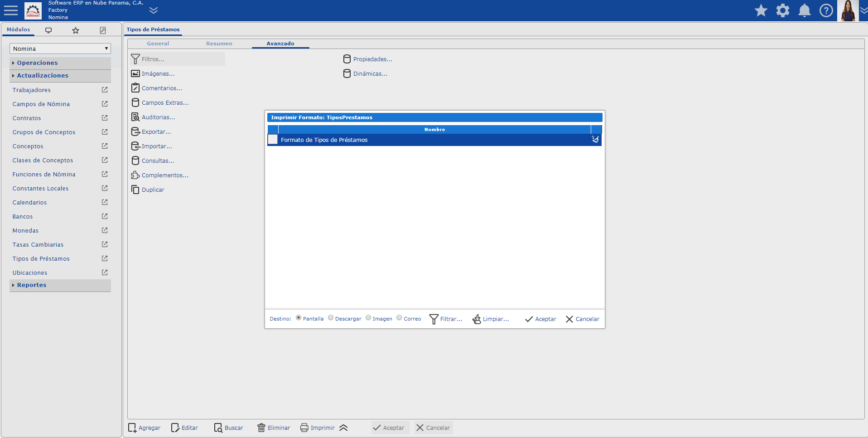Open Calendarios link
This screenshot has width=868, height=438.
[x=29, y=203]
